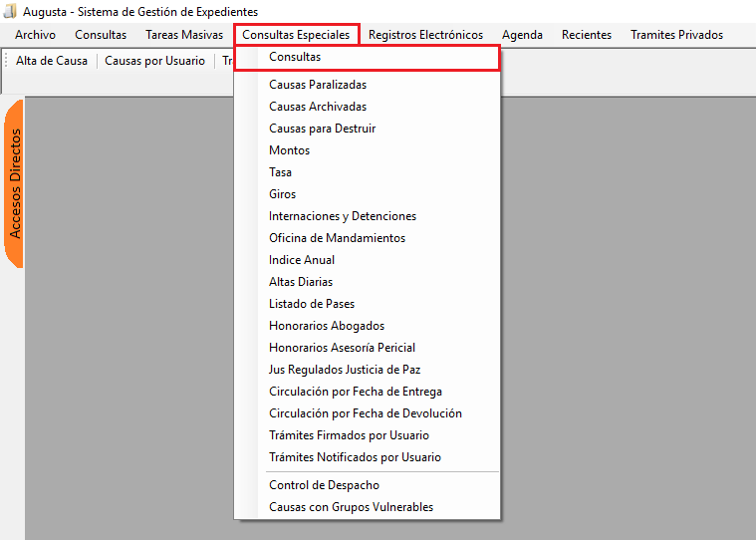Click Alta de Causa toolbar button
Screen dimensions: 756x540
click(52, 61)
